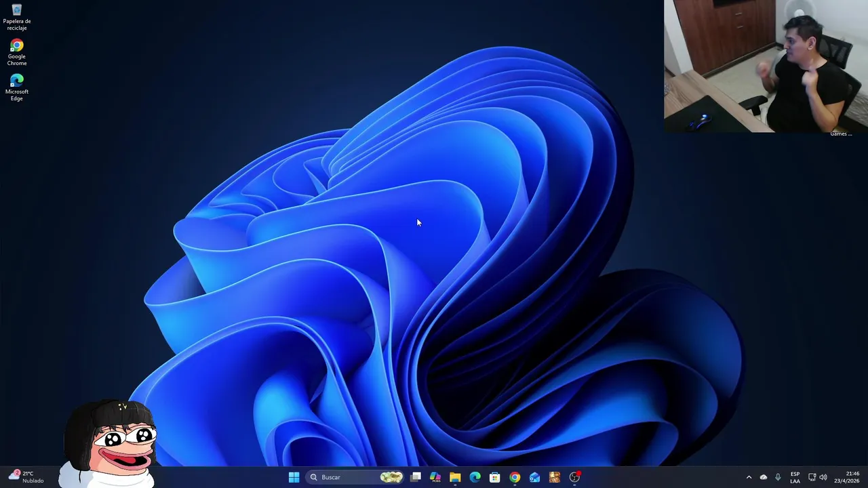Open the volume speaker tray icon
Screen dimensions: 868x488
pos(823,477)
